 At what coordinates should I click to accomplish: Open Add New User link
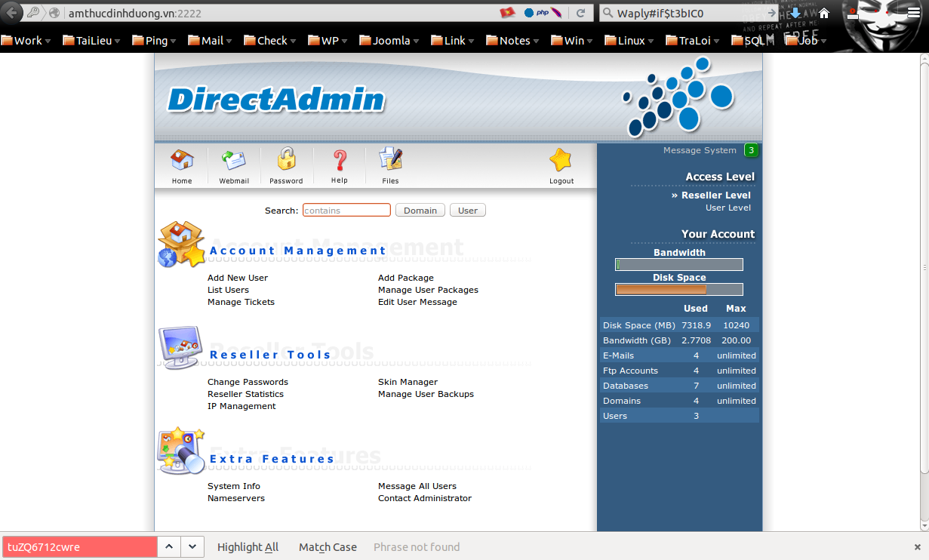[x=238, y=278]
